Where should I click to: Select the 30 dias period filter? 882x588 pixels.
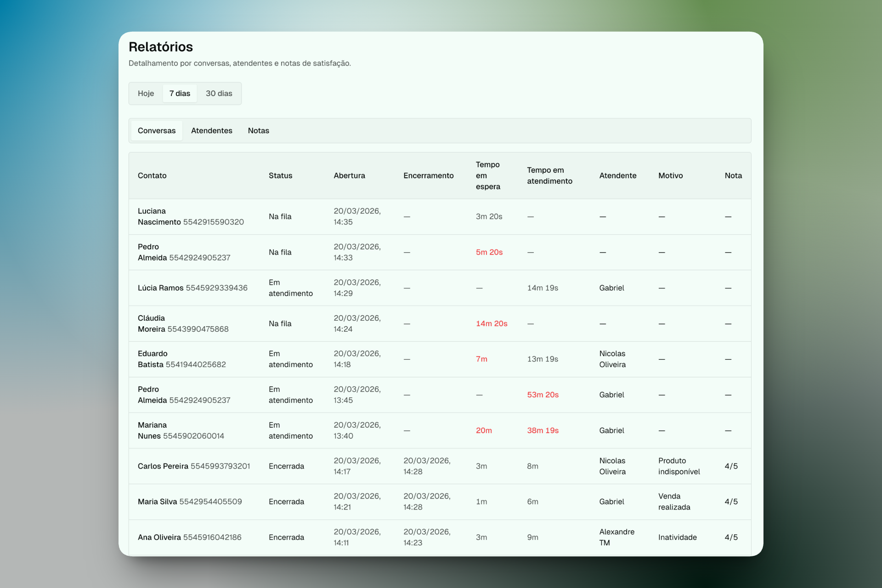pos(219,93)
